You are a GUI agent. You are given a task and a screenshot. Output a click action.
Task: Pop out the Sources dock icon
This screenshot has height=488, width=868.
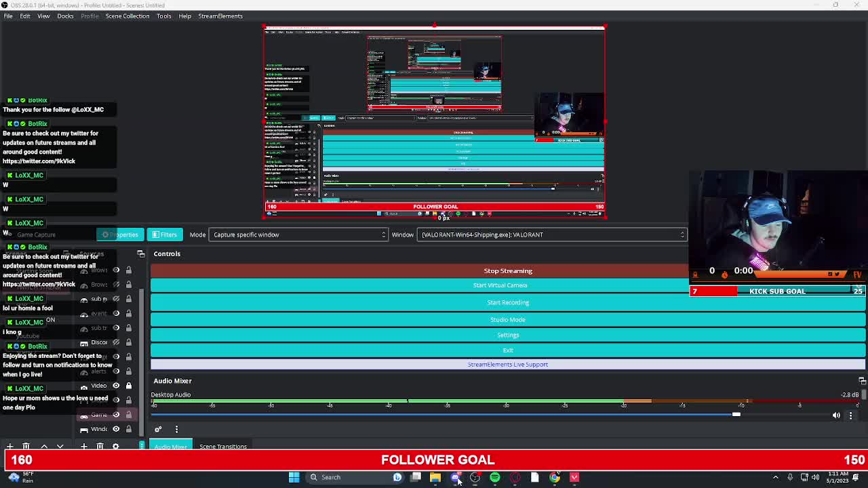coord(141,253)
